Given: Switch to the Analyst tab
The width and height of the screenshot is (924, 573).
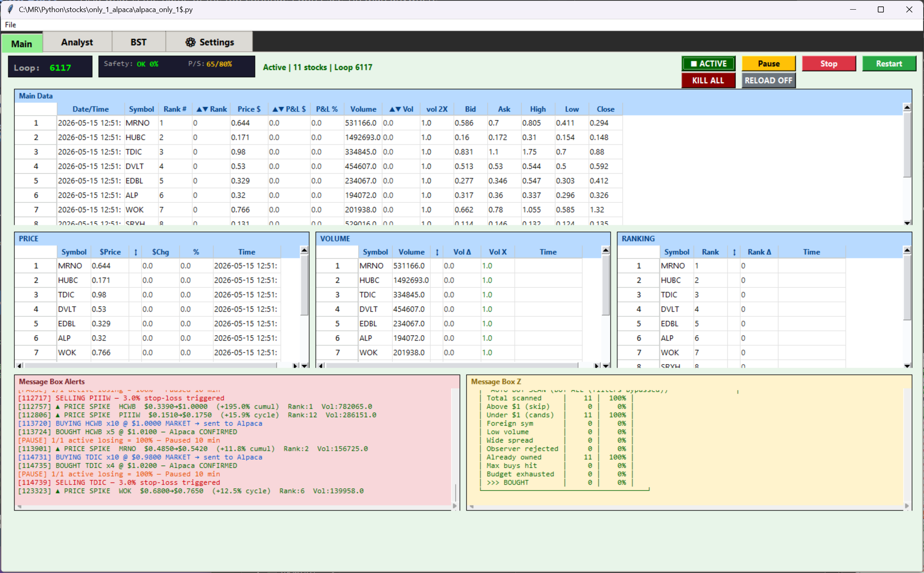Looking at the screenshot, I should pyautogui.click(x=77, y=42).
